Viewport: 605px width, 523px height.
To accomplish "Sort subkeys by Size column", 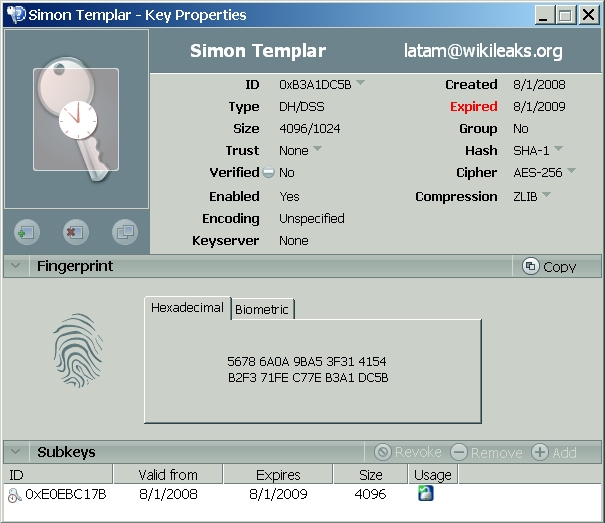I will pos(370,474).
